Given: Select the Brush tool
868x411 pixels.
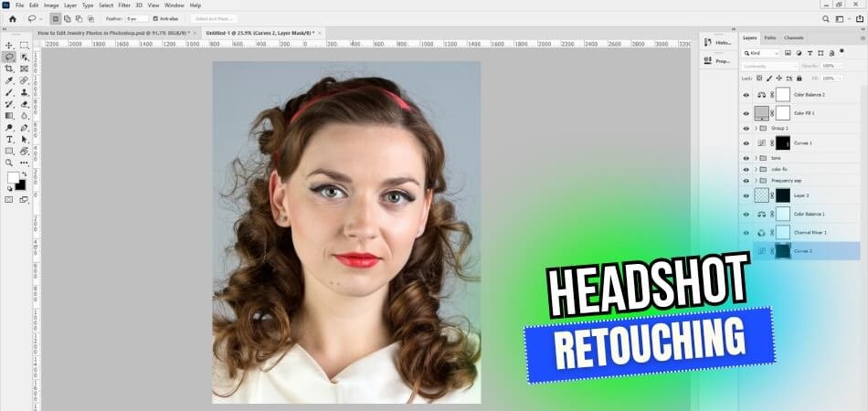Looking at the screenshot, I should point(9,92).
